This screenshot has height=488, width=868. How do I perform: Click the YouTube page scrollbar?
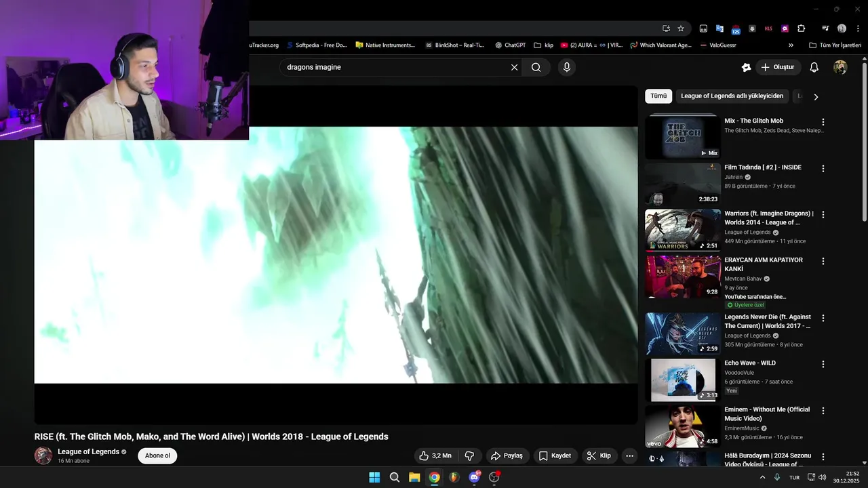[864, 141]
